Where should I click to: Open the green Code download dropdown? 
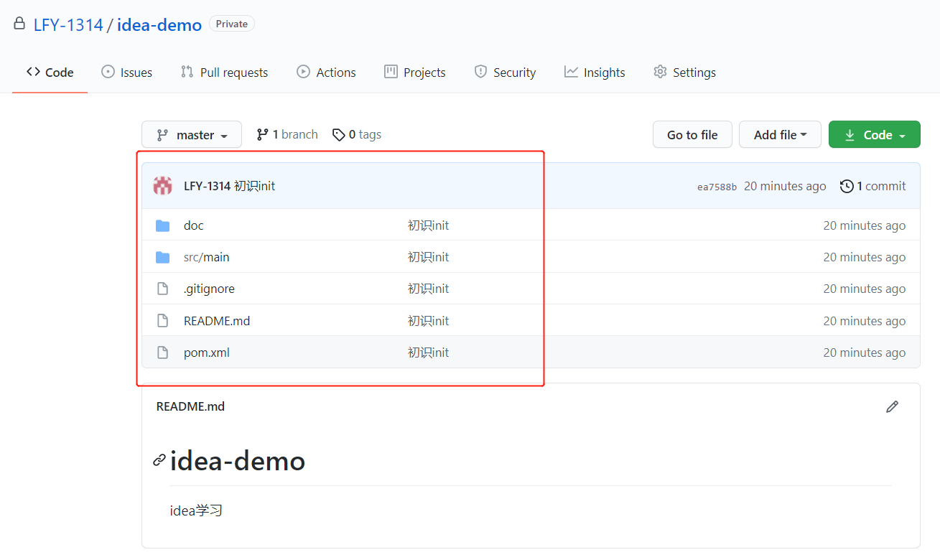[x=874, y=135]
